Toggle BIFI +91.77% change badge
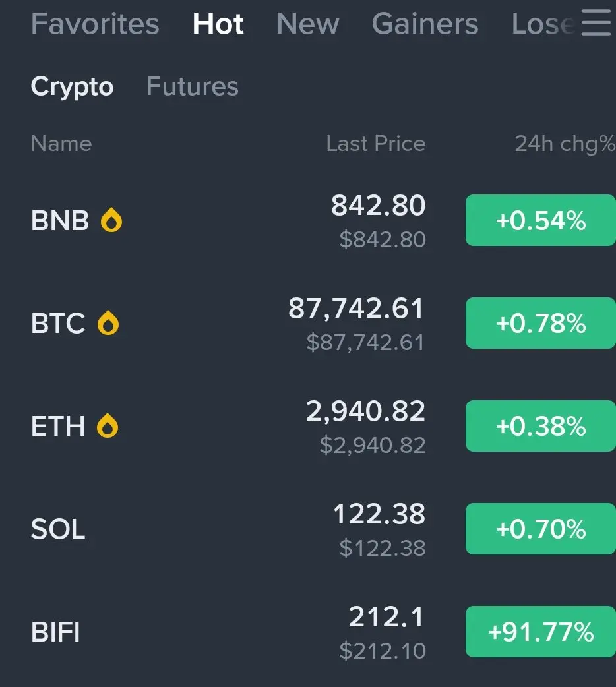616x687 pixels. (x=541, y=632)
